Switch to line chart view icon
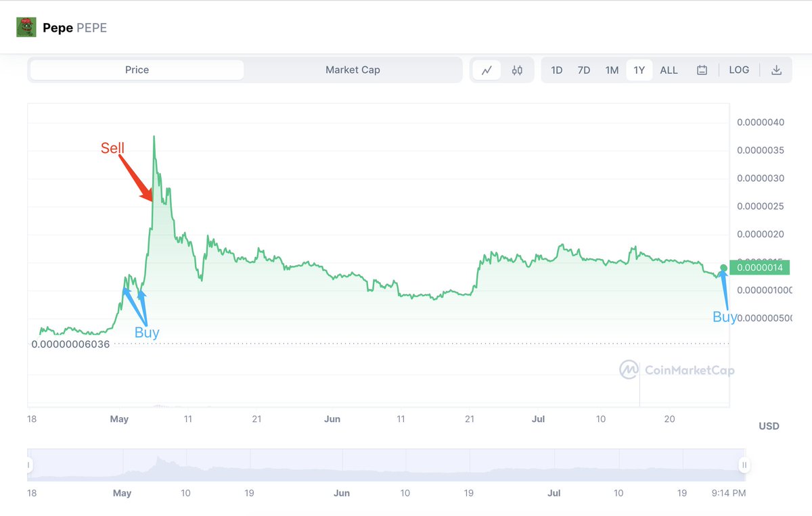Screen dimensions: 812x516 coord(487,70)
